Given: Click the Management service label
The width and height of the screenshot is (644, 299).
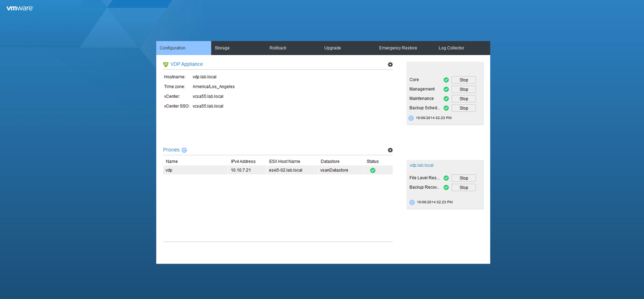Looking at the screenshot, I should [422, 89].
